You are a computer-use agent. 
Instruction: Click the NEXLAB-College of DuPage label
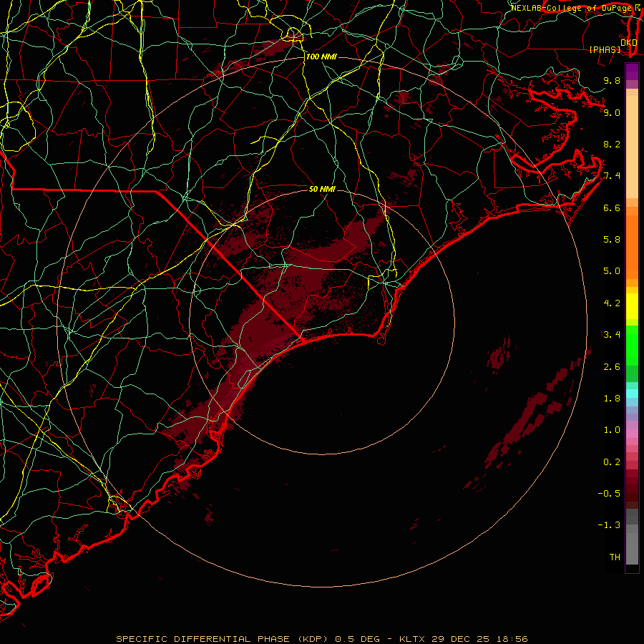(x=571, y=8)
